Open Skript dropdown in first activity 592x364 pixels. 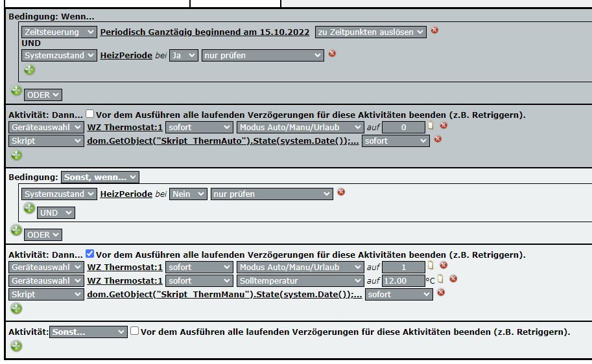coord(46,141)
